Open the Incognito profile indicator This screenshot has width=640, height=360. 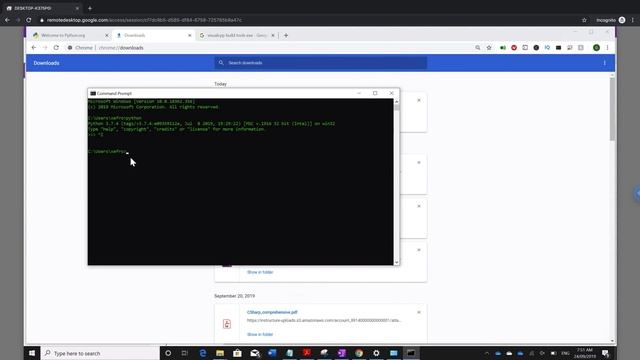[x=611, y=20]
